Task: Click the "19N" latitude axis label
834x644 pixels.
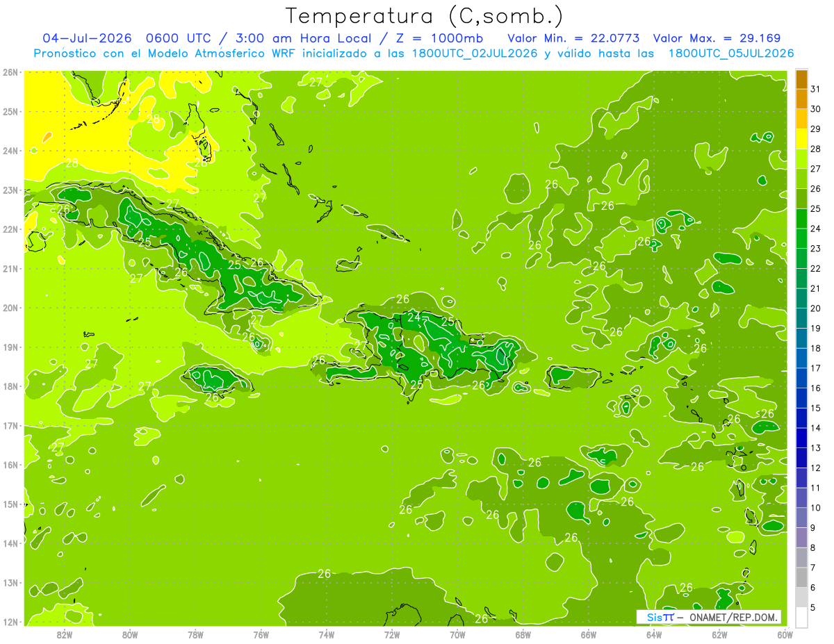Action: [10, 347]
